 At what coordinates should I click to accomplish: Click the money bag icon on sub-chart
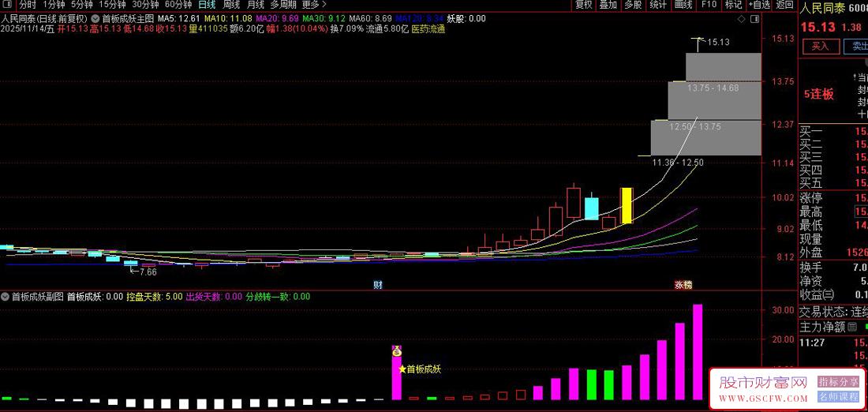click(397, 350)
